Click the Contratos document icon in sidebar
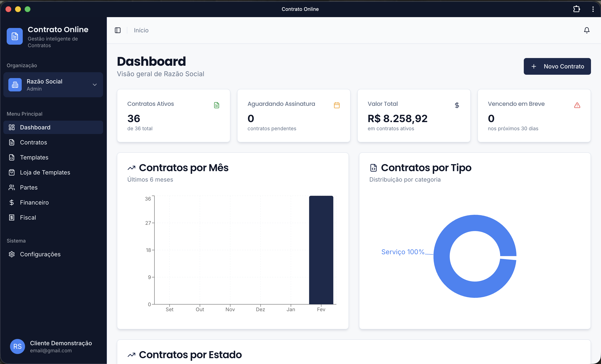The height and width of the screenshot is (364, 601). point(12,143)
